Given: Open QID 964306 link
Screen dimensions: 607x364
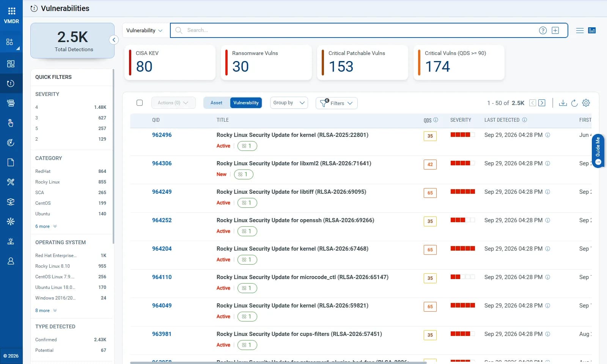Looking at the screenshot, I should [x=162, y=163].
